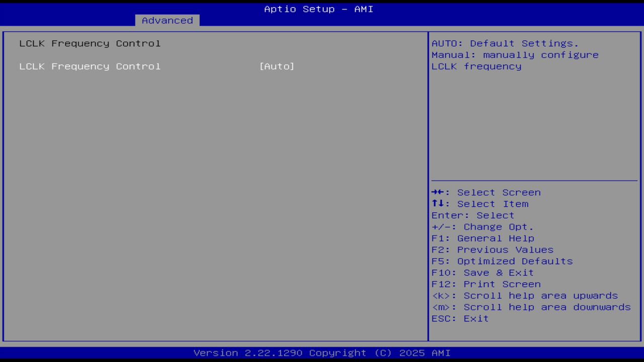Click the '+/-: Change Opt.' hint
644x362 pixels.
(x=482, y=227)
